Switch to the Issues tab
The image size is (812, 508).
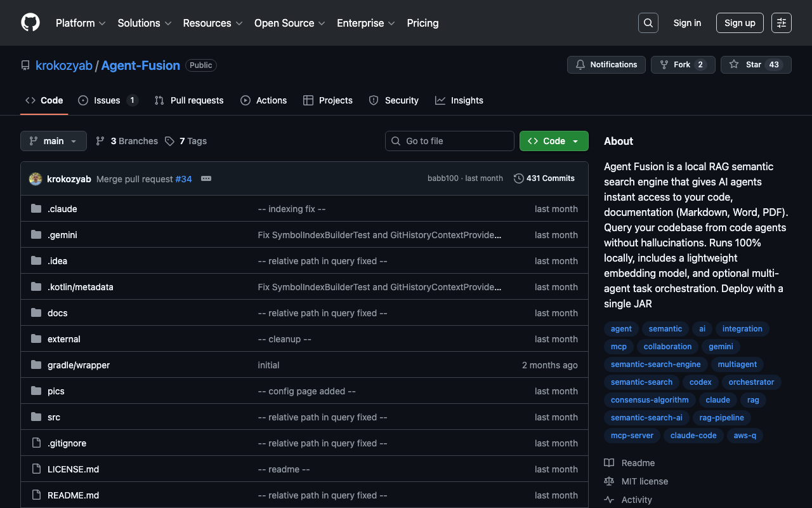coord(107,100)
